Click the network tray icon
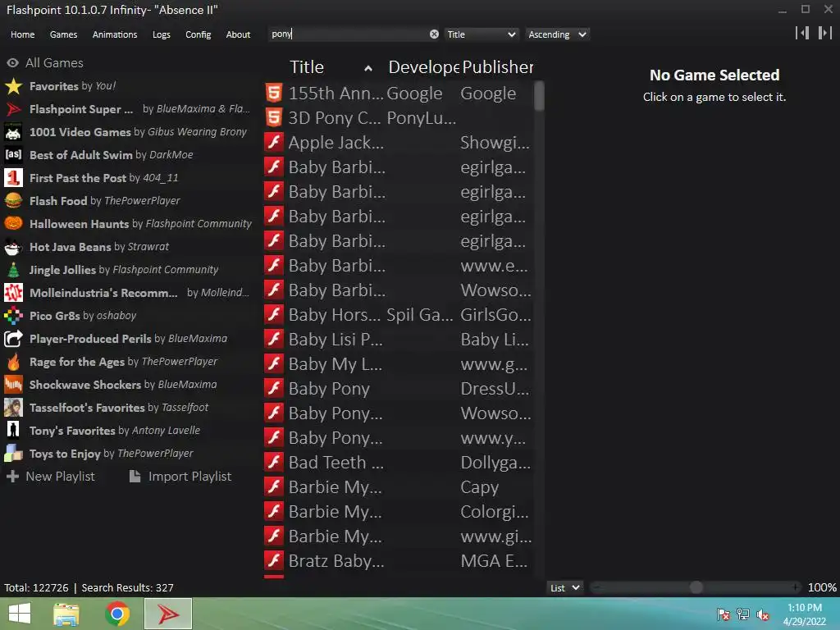Screen dimensions: 840x630 [x=743, y=614]
